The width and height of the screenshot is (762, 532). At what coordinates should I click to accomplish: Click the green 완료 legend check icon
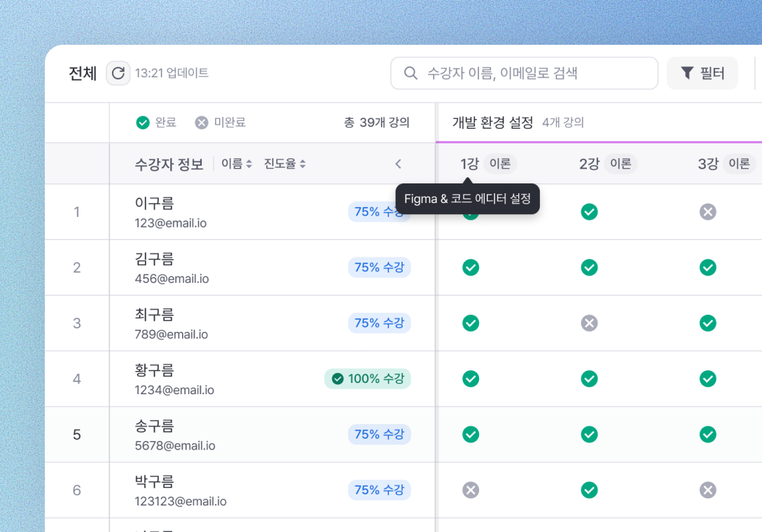143,123
